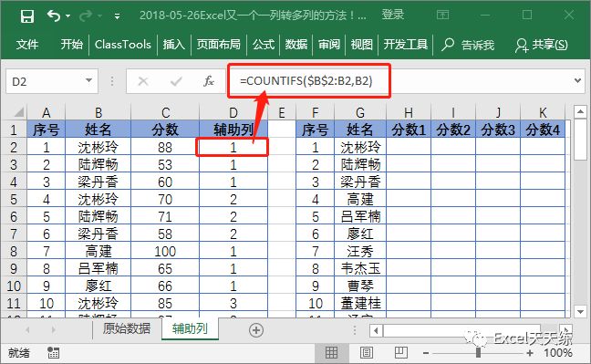The width and height of the screenshot is (591, 364).
Task: Select cell G9 韦杰玉
Action: click(360, 268)
